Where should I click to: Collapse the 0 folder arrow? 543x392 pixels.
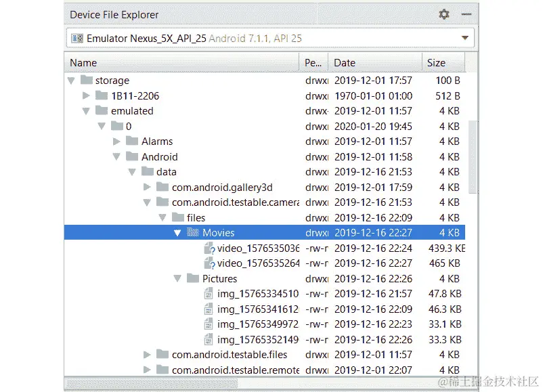102,127
